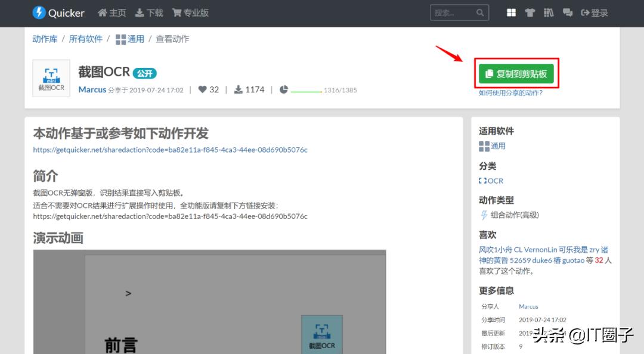This screenshot has width=644, height=354.
Task: Open the OCR category link under 分类
Action: 490,181
